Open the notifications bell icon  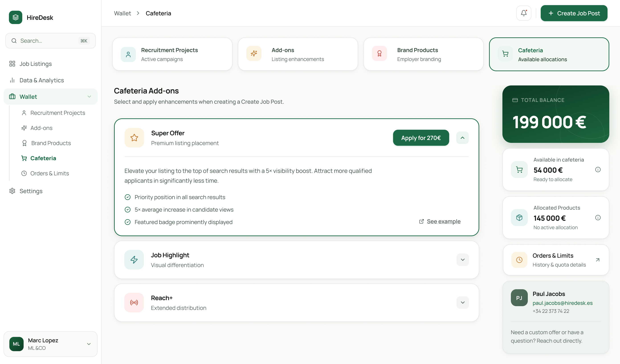524,13
